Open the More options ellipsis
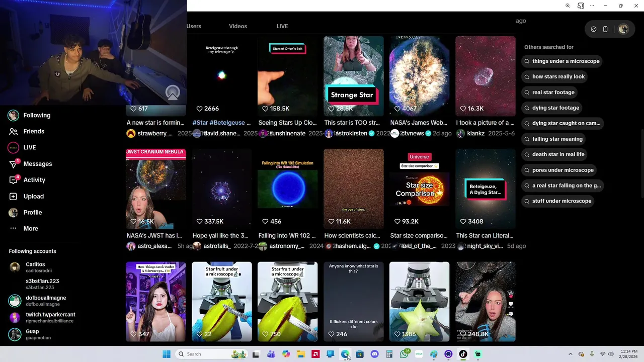Screen dimensions: 644x362 pos(14,228)
